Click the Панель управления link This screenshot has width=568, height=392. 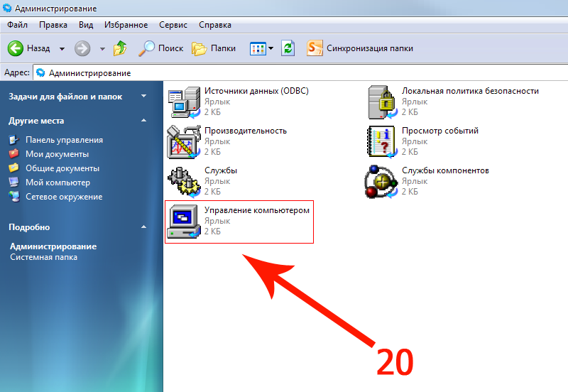click(64, 140)
